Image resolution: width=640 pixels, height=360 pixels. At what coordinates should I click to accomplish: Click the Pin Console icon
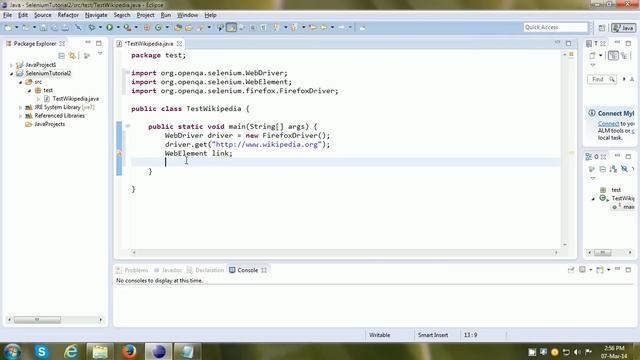(x=571, y=270)
